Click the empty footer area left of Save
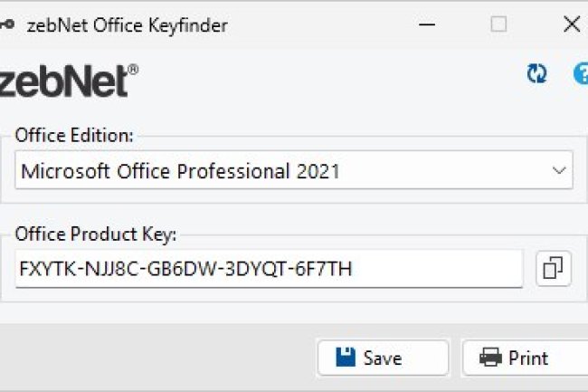The image size is (588, 392). click(154, 358)
